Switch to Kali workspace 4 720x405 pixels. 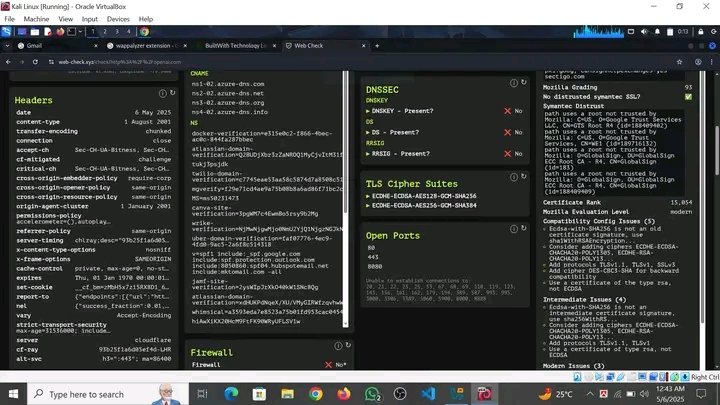tap(129, 32)
